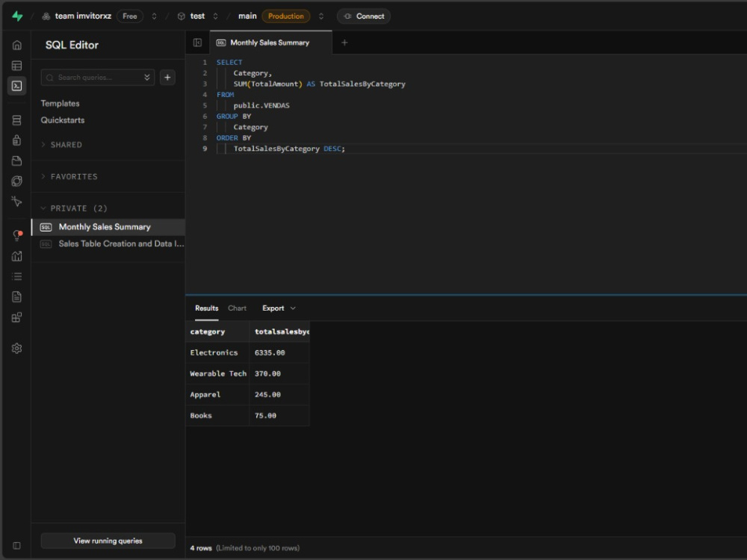Select the Apparel cell

pyautogui.click(x=217, y=394)
